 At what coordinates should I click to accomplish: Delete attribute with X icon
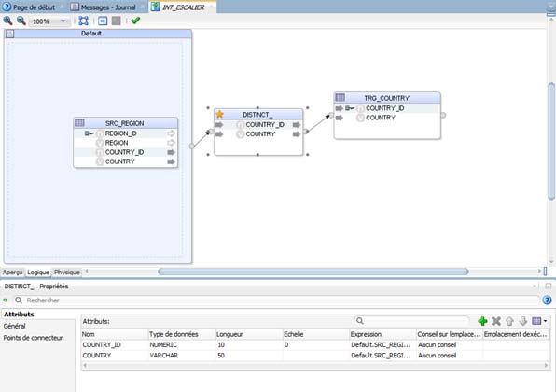[495, 321]
